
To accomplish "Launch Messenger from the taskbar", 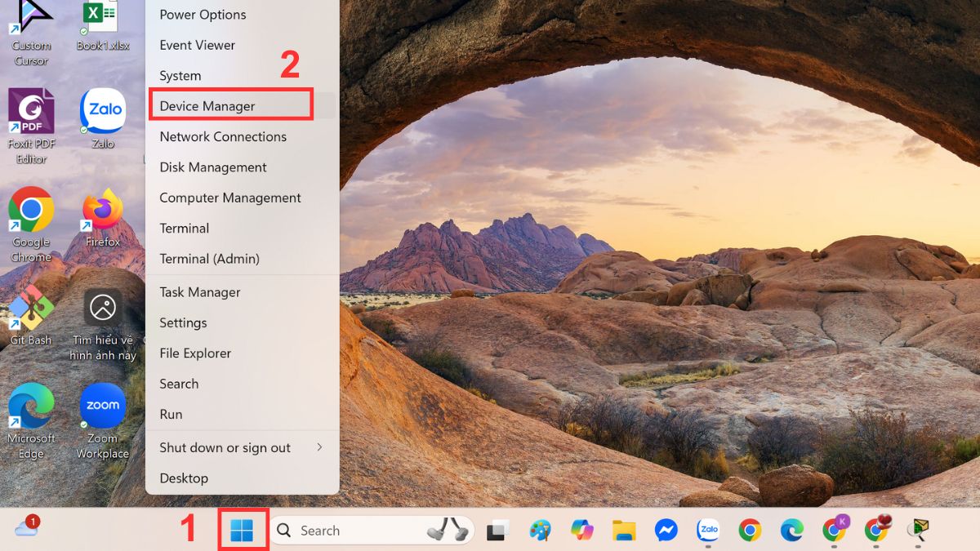I will pyautogui.click(x=666, y=530).
